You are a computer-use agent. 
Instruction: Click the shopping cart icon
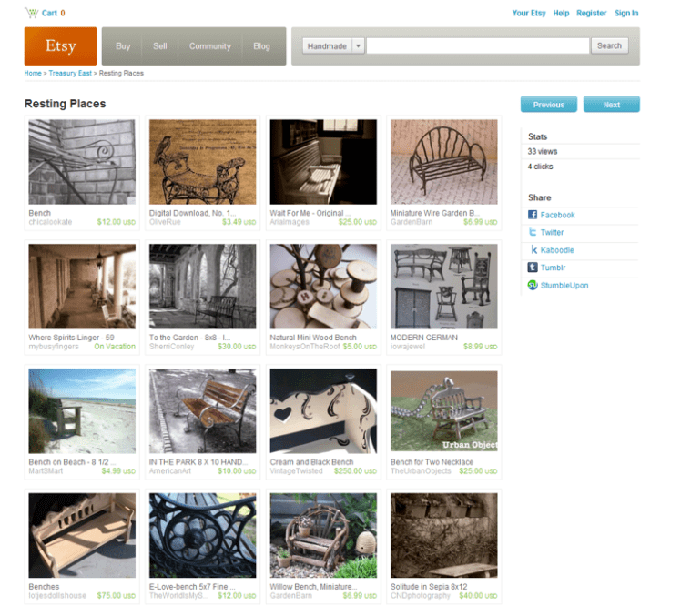click(x=31, y=13)
